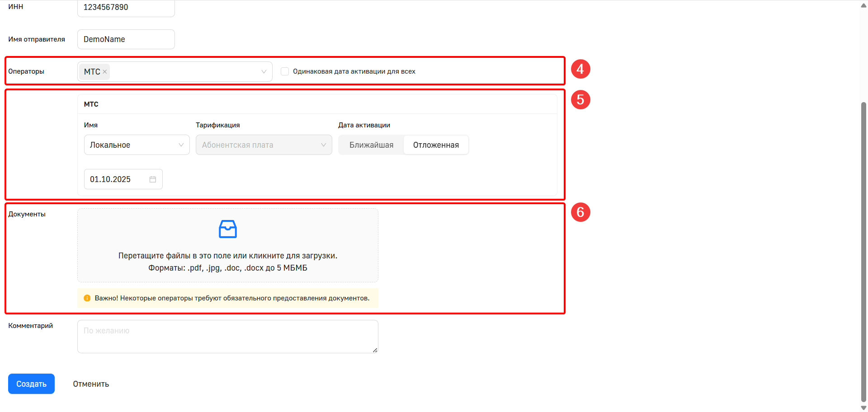Click the Отменить button
The height and width of the screenshot is (412, 868).
coord(91,384)
